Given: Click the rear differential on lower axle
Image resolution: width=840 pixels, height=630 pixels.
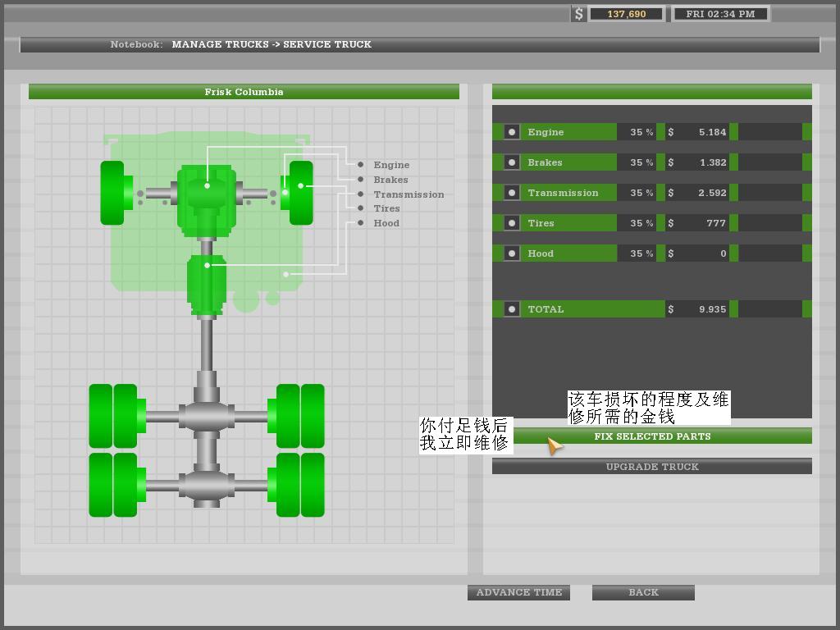Looking at the screenshot, I should pos(207,485).
